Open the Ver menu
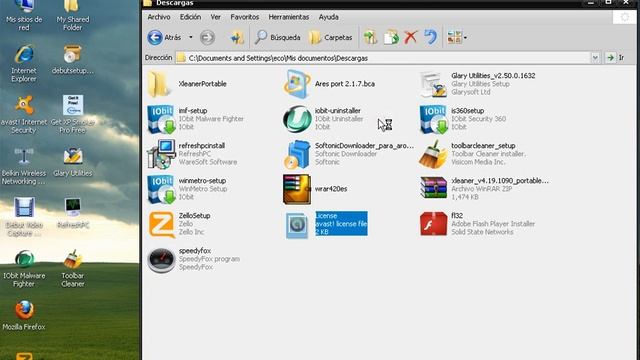Image resolution: width=640 pixels, height=360 pixels. pyautogui.click(x=216, y=17)
